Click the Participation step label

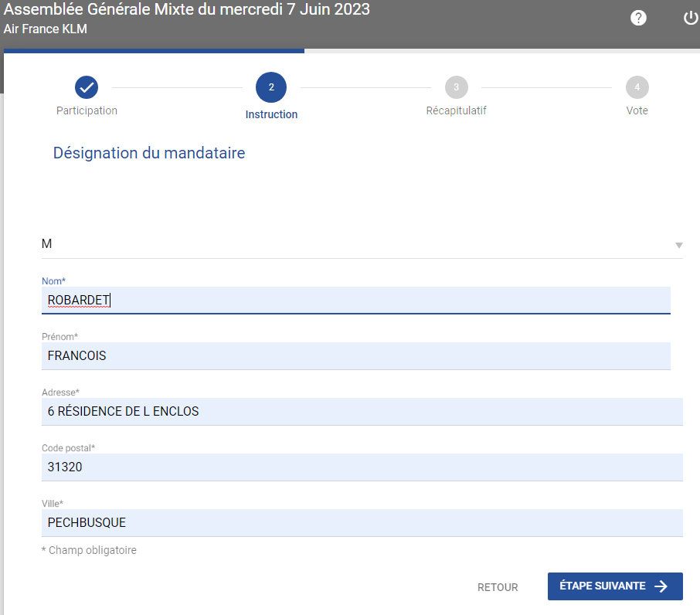point(87,110)
